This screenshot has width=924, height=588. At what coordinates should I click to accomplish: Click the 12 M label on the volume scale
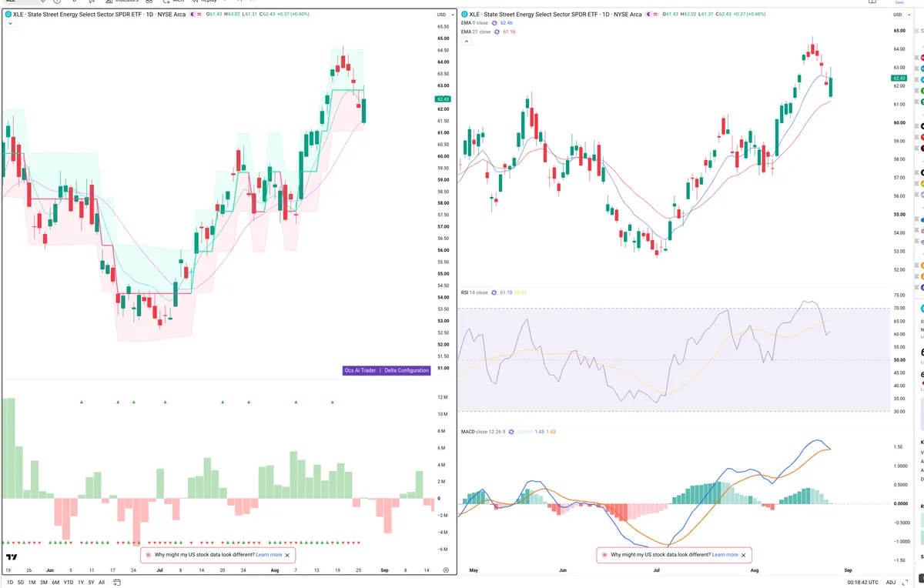[443, 397]
